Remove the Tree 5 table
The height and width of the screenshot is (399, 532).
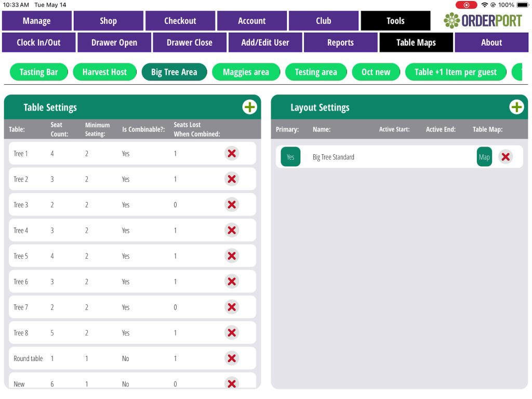click(232, 256)
